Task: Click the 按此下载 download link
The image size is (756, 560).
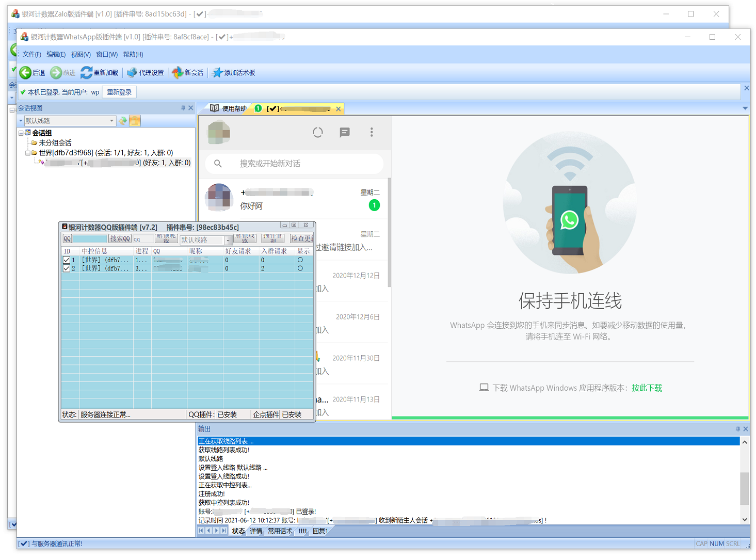Action: pyautogui.click(x=647, y=388)
